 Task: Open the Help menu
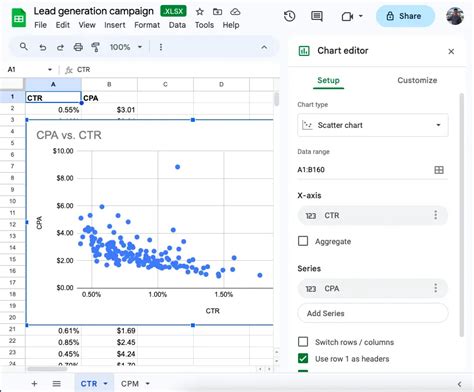[x=231, y=25]
